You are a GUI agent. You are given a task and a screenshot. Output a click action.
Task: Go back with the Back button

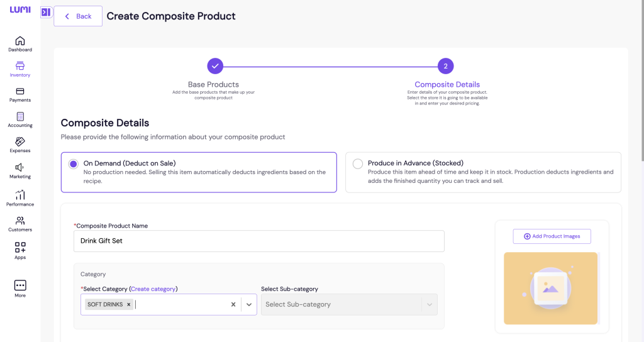(78, 16)
